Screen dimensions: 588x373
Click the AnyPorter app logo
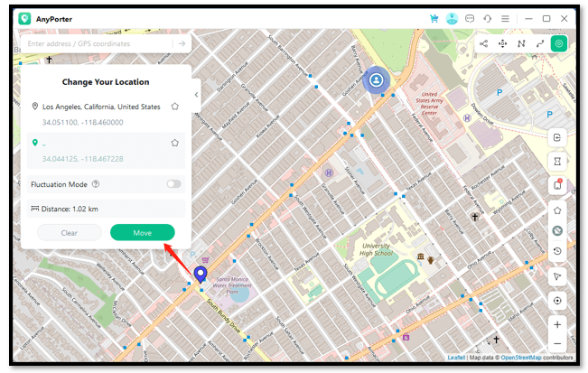tap(24, 19)
